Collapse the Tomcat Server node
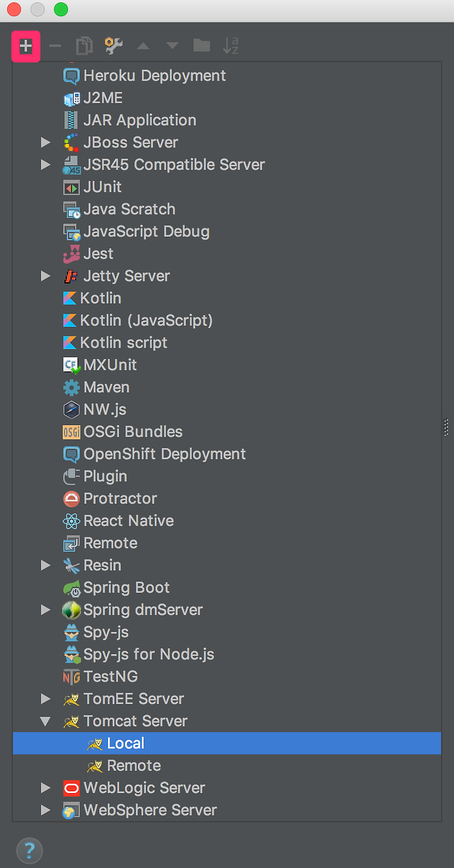The width and height of the screenshot is (454, 868). click(x=45, y=721)
